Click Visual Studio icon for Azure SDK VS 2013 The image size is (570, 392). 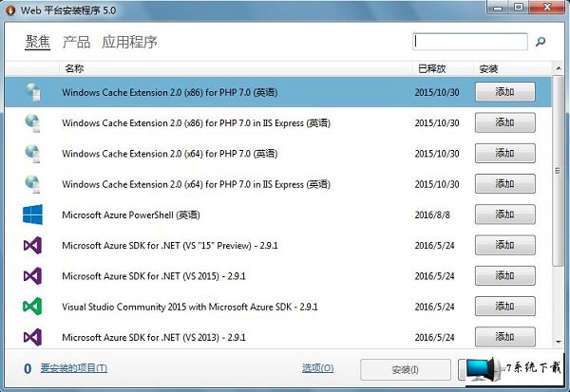[32, 337]
